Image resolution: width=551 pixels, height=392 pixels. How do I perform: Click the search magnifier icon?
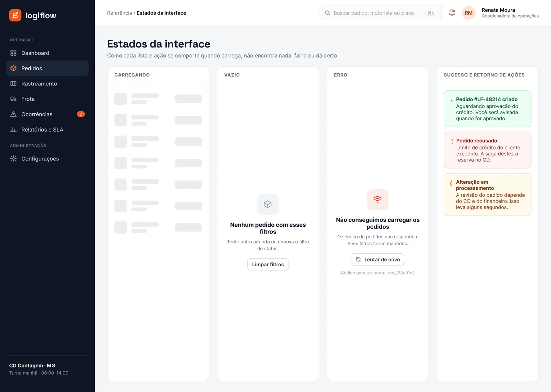pyautogui.click(x=328, y=13)
